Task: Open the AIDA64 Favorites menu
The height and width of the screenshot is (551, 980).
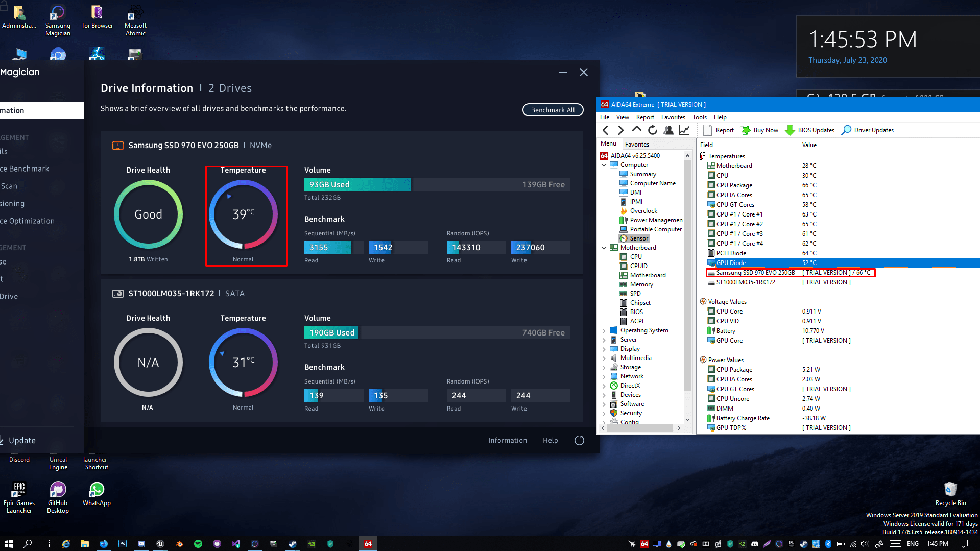Action: coord(673,117)
